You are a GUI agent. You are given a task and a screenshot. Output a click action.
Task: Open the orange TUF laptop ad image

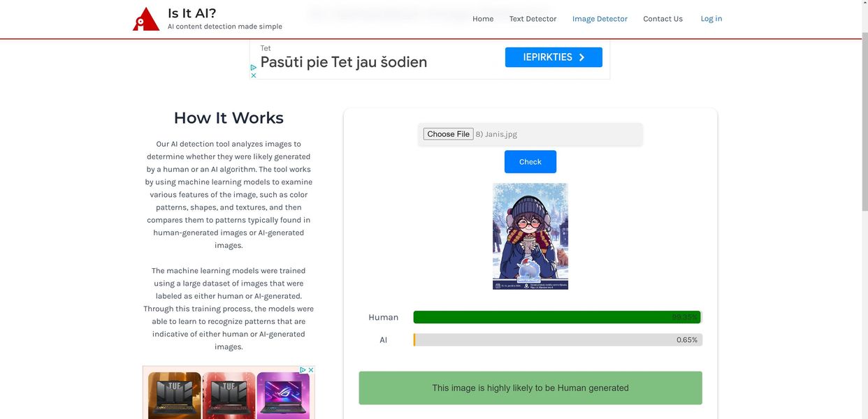point(174,395)
